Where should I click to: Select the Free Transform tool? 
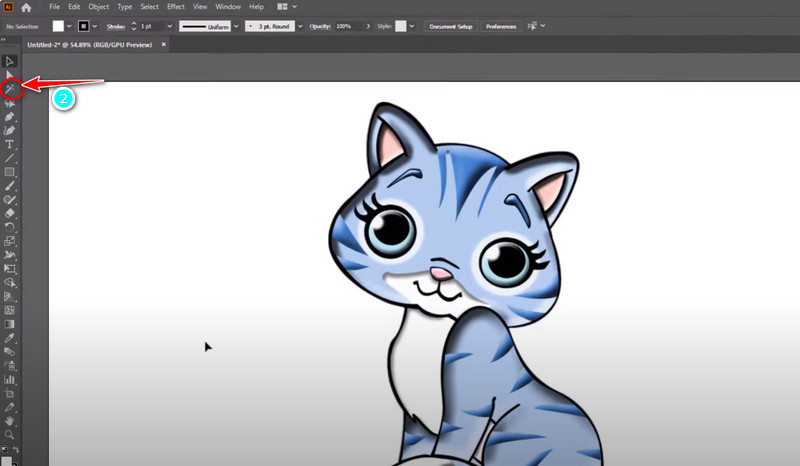[x=9, y=268]
